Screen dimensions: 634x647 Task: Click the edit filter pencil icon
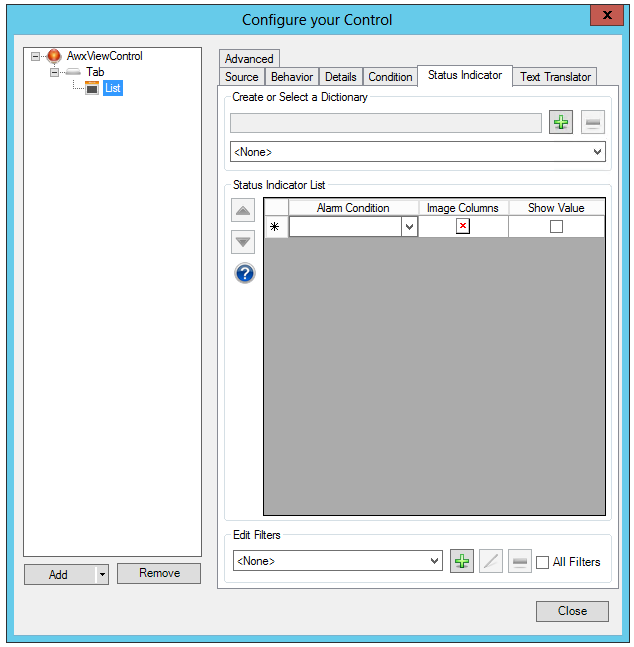pos(490,561)
